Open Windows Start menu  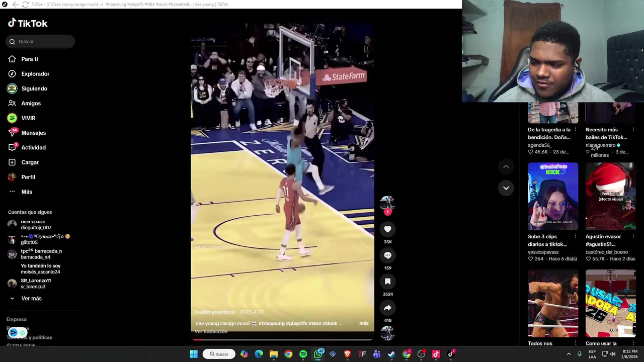pos(193,354)
